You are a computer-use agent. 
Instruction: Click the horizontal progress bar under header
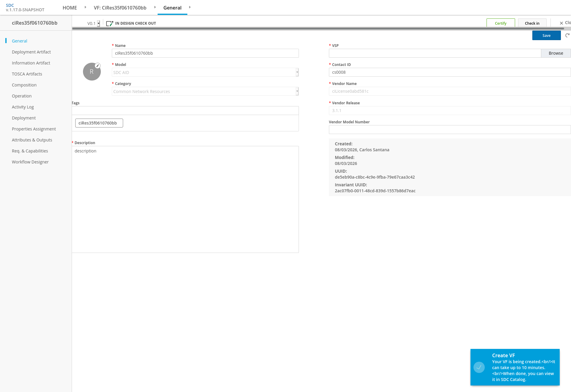coord(318,29)
